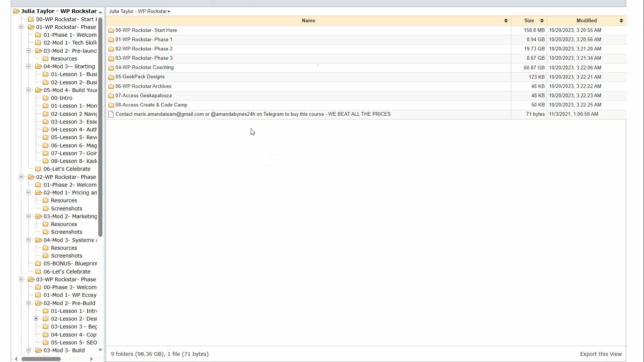Click folder icon for 00-WP Rockstar- Start Here row
644x362 pixels.
pos(111,30)
